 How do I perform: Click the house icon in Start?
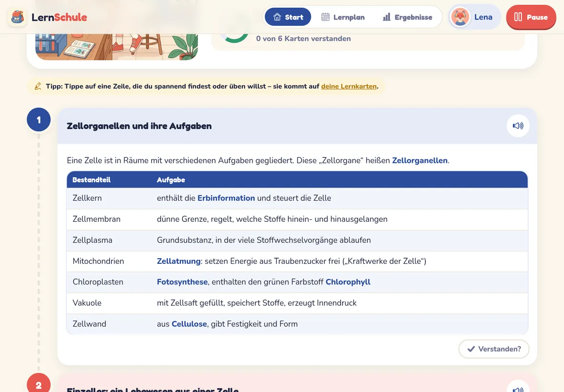(277, 17)
